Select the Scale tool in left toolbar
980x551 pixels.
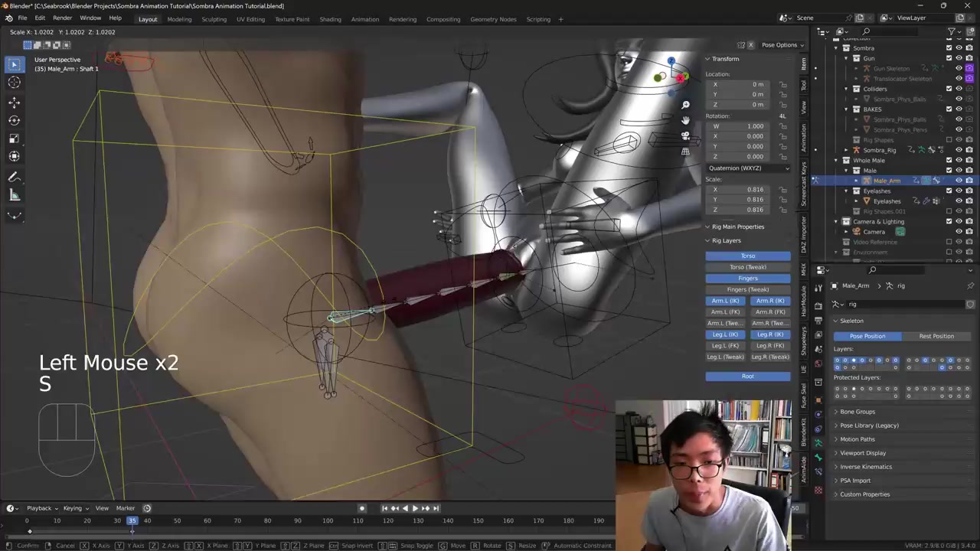tap(14, 139)
